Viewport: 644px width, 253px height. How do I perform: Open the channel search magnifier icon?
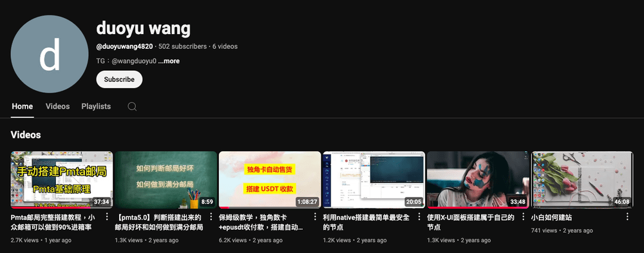click(132, 106)
